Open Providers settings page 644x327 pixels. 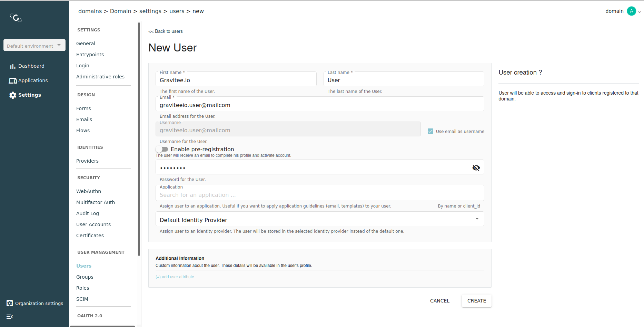[87, 161]
